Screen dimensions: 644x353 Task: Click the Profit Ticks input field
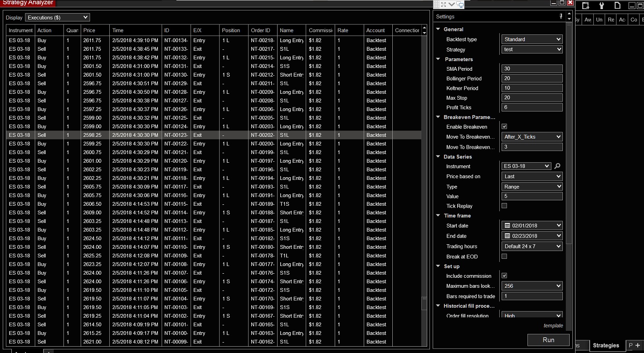coord(532,107)
